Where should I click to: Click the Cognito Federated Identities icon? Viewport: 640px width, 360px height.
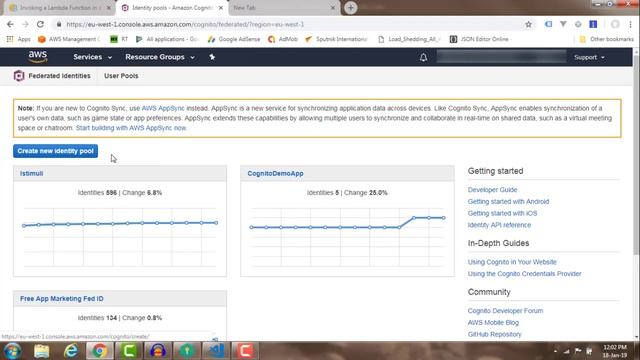tap(19, 76)
